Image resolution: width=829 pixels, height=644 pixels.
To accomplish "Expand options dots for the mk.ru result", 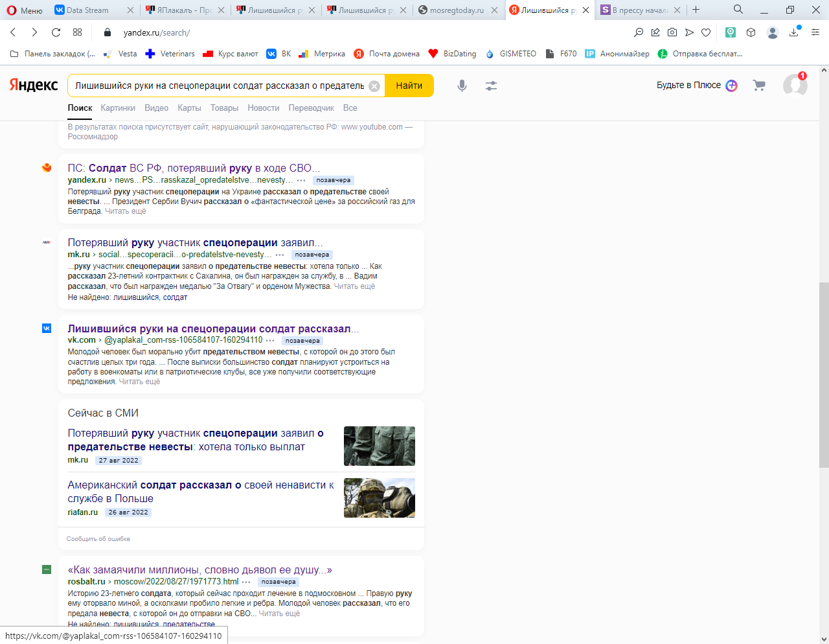I will click(280, 255).
